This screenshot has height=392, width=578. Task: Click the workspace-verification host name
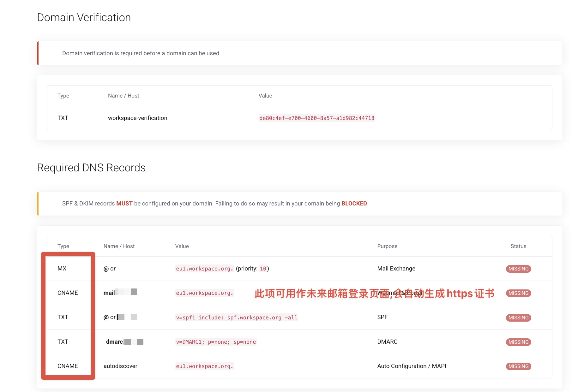point(138,118)
